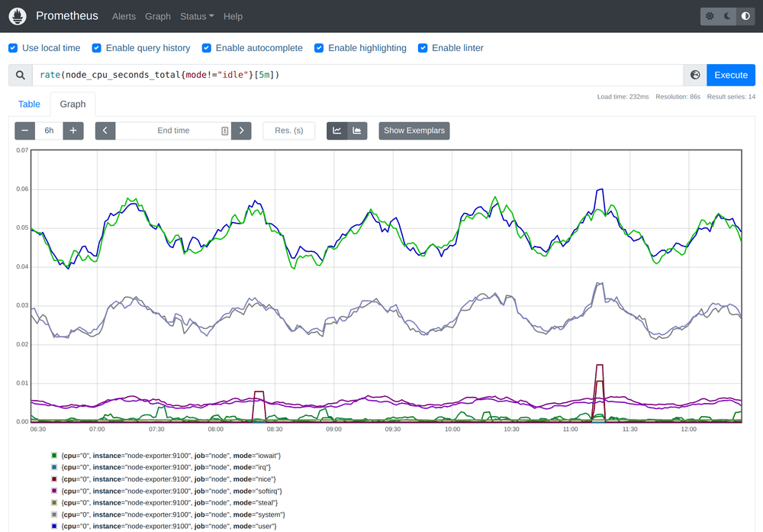The image size is (763, 532).
Task: Show unstacked line graph icon
Action: coord(336,131)
